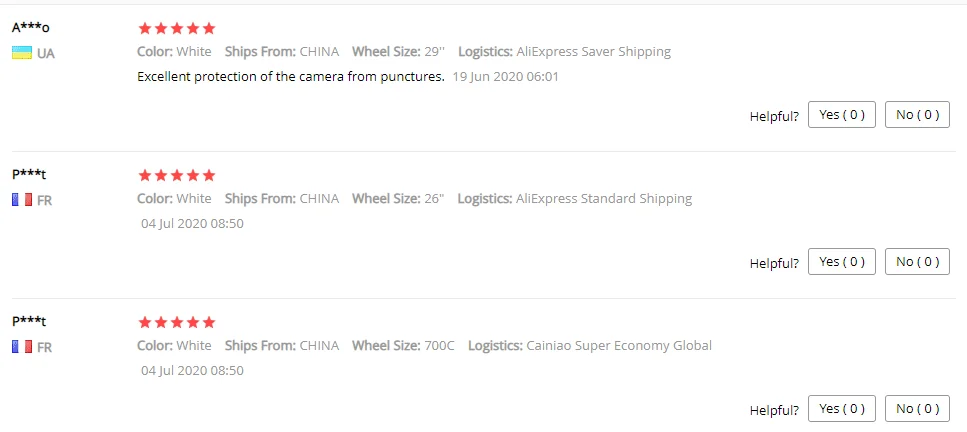Click the France flag on the 26" wheel review
This screenshot has width=967, height=432.
point(21,200)
